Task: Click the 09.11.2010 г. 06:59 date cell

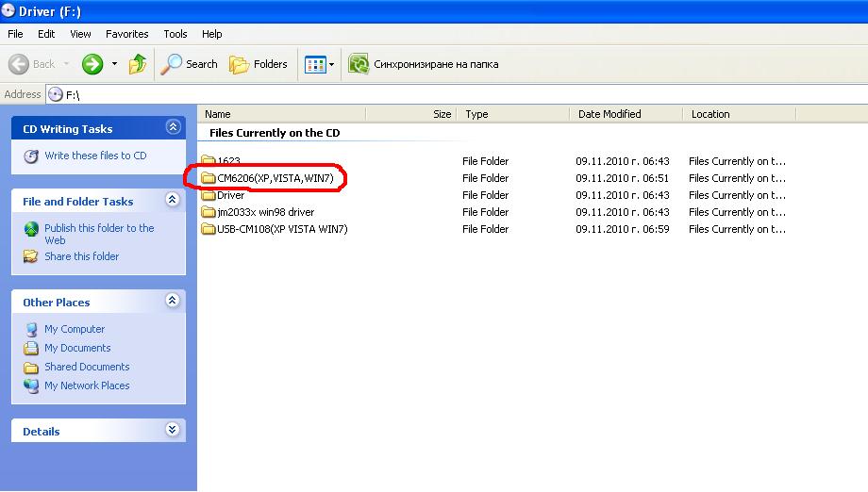Action: click(622, 229)
